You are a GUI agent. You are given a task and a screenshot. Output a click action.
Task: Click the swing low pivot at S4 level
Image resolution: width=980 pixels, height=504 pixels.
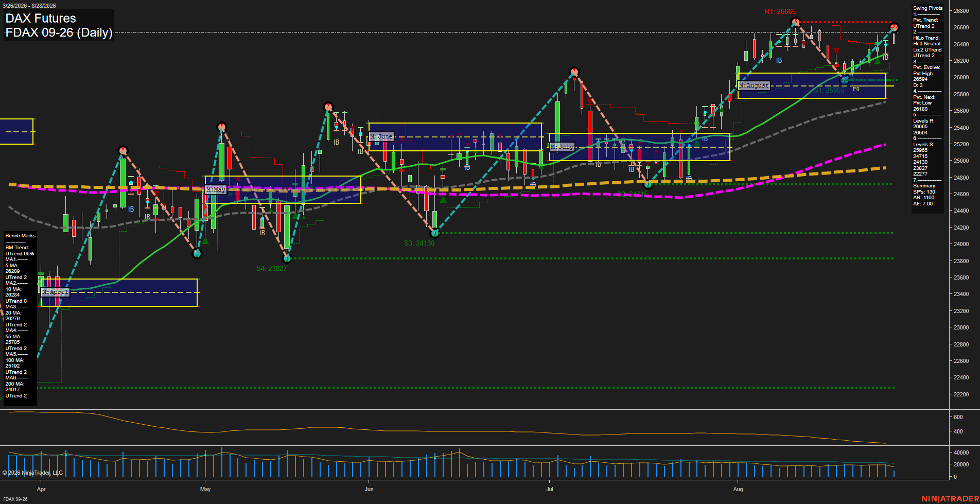287,258
